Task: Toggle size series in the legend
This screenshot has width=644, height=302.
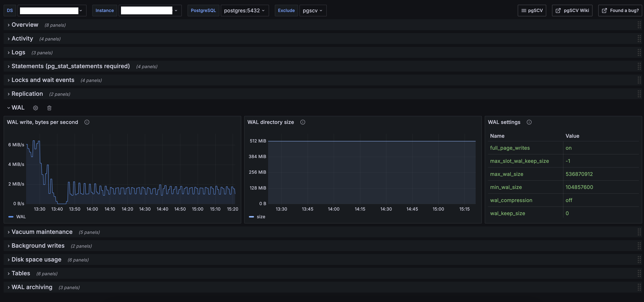Action: (261, 217)
